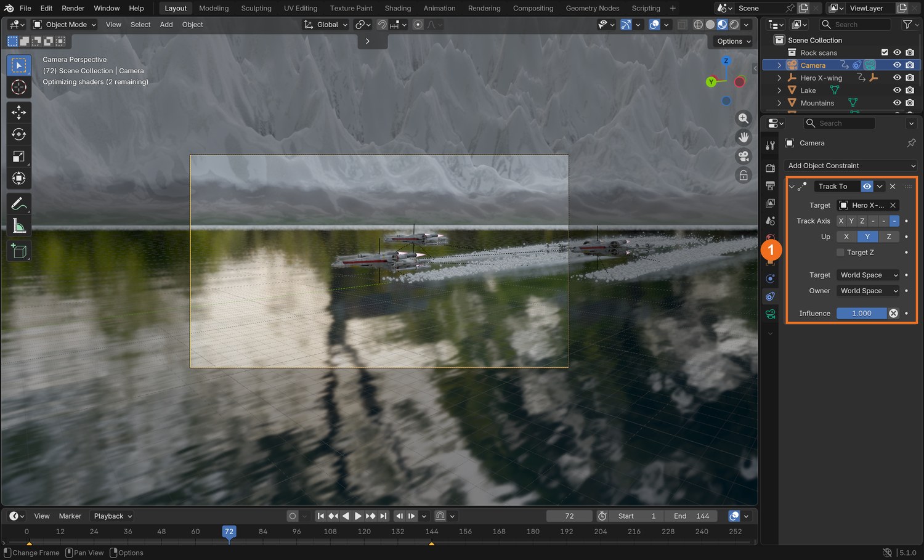Image resolution: width=924 pixels, height=560 pixels.
Task: Open the timeline Marker menu
Action: point(70,516)
